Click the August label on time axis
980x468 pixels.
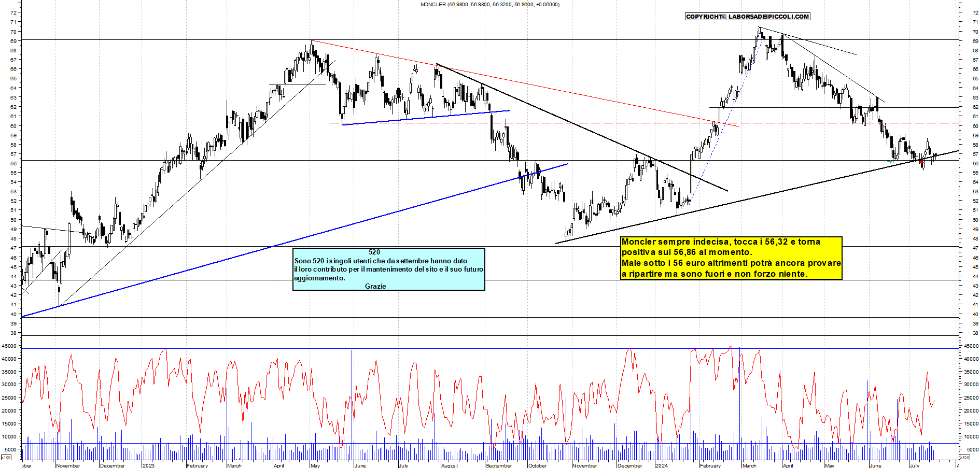coord(450,465)
